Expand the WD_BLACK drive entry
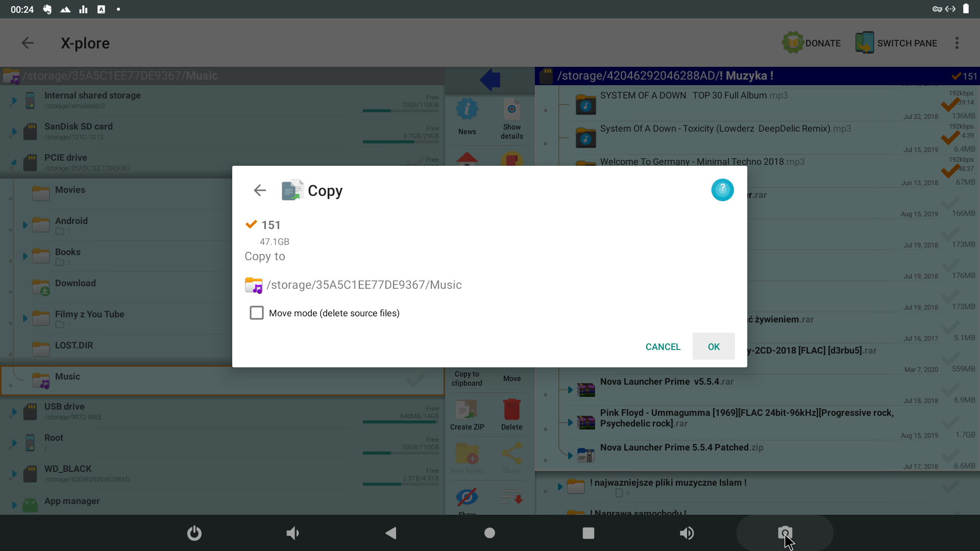The image size is (980, 551). coord(14,474)
